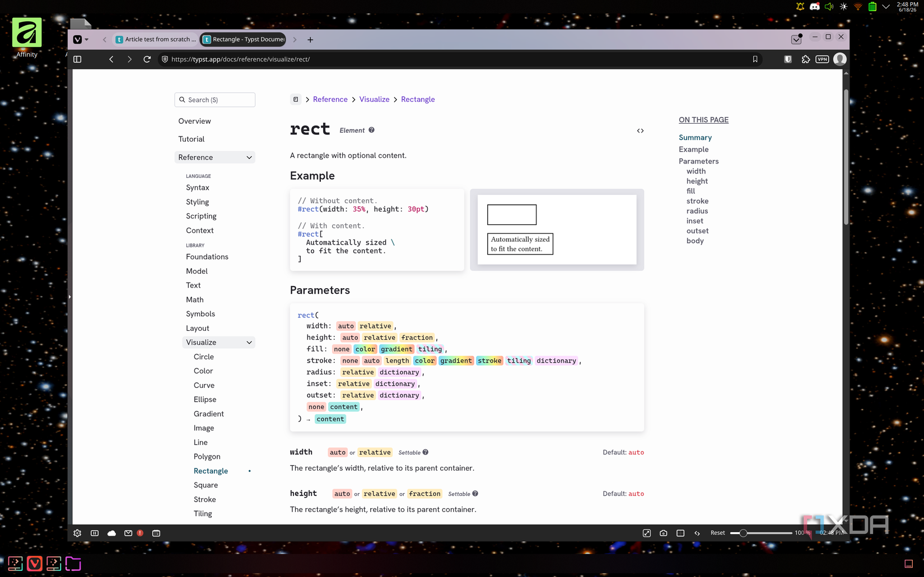Viewport: 924px width, 577px height.
Task: Open the Syntax page in sidebar
Action: click(198, 187)
